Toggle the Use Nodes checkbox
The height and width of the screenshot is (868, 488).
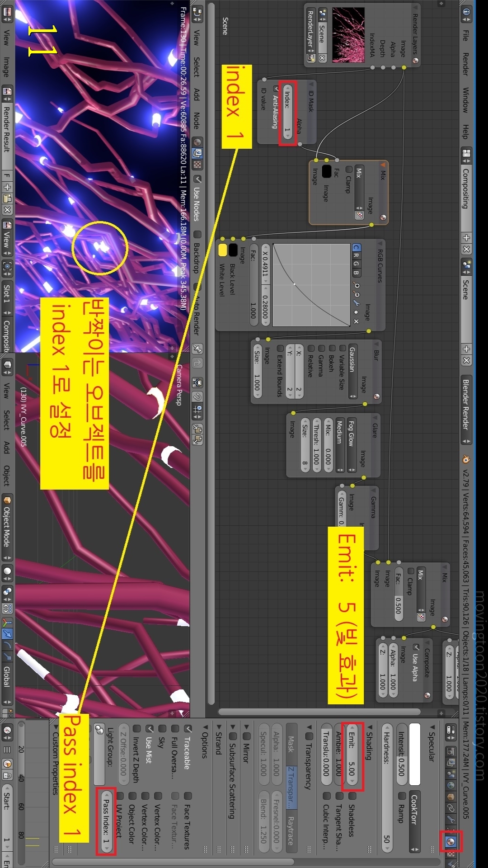197,179
